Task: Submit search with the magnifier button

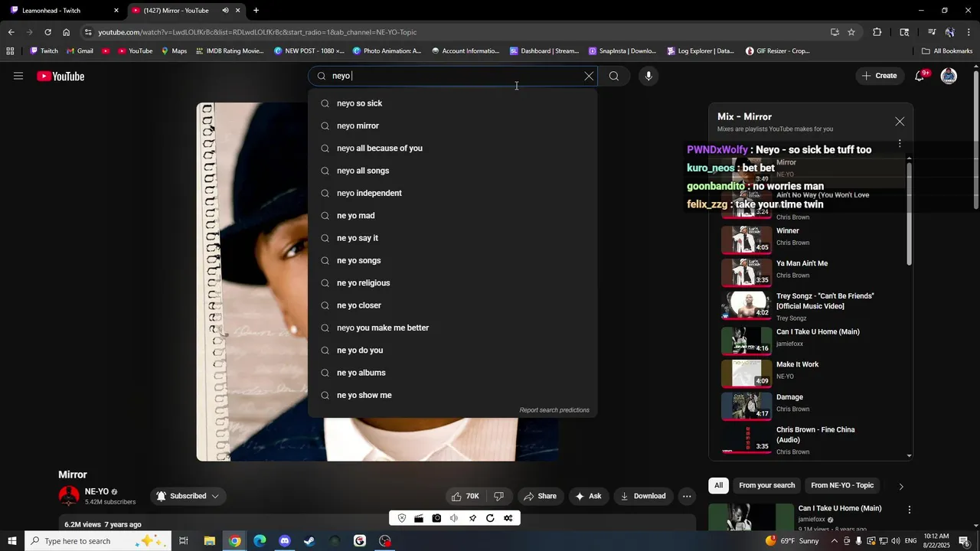Action: (614, 76)
